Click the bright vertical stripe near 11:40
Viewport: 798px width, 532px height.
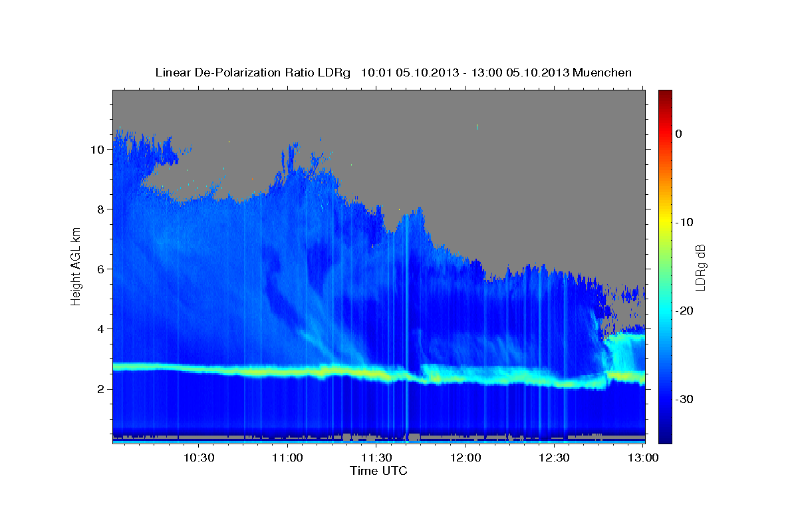406,326
